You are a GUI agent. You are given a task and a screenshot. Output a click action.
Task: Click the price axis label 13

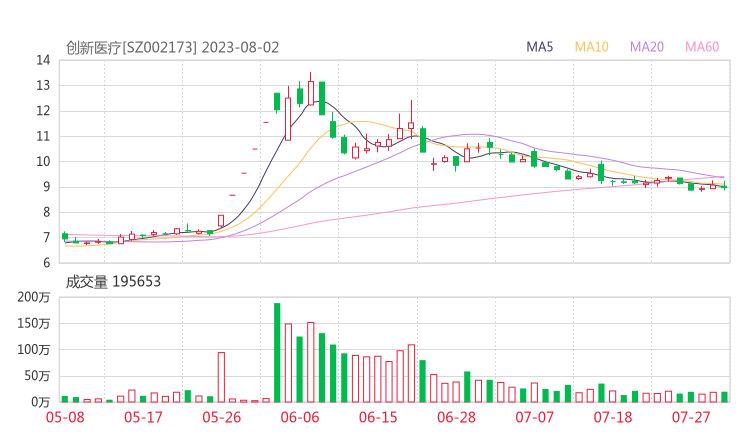click(43, 85)
